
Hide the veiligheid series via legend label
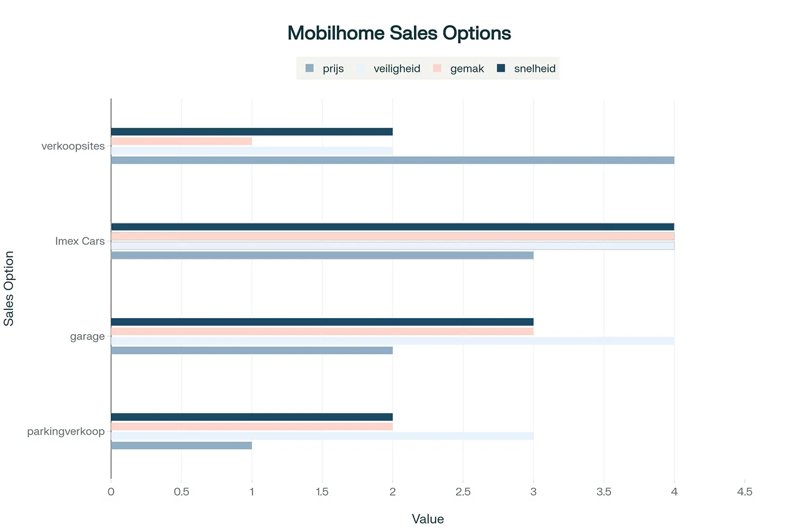397,69
